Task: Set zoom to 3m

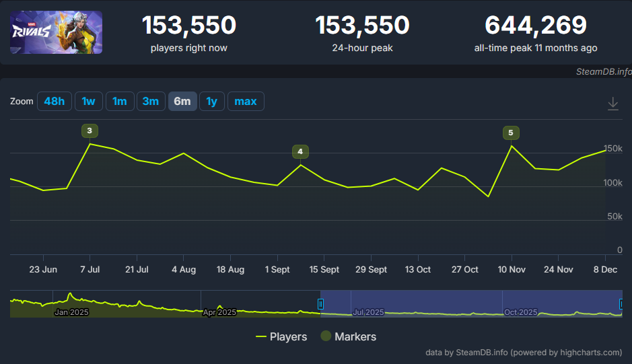Action: [151, 101]
